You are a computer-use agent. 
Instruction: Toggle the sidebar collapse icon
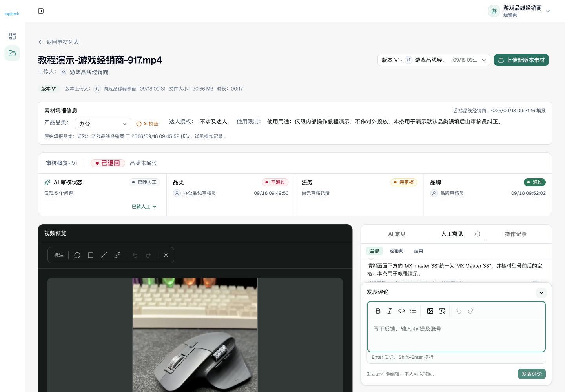click(x=41, y=11)
